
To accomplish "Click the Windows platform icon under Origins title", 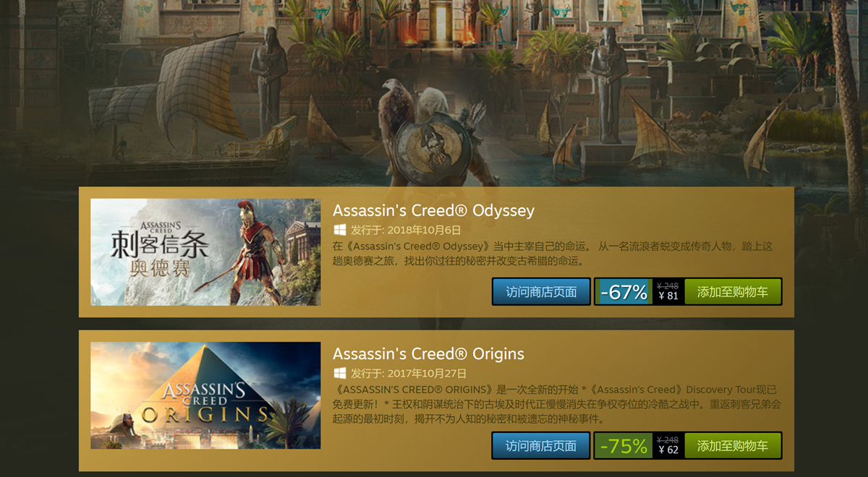I will point(339,374).
